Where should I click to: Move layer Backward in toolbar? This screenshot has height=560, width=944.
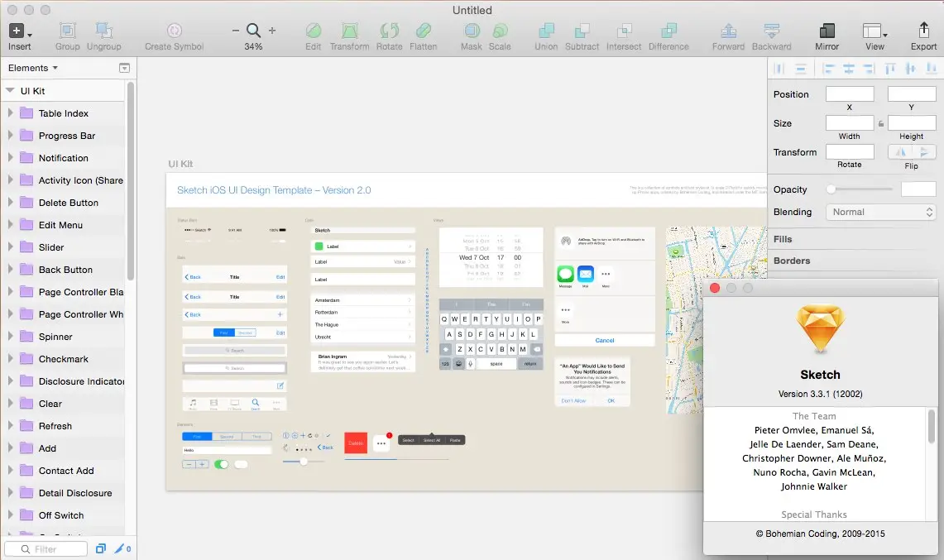(771, 31)
